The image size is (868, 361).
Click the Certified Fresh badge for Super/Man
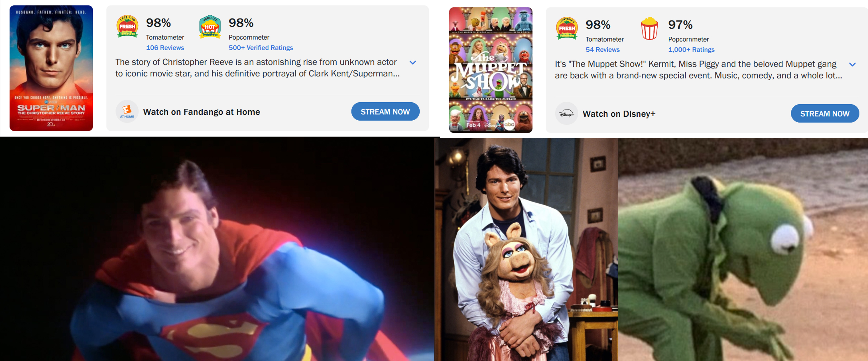coord(127,26)
